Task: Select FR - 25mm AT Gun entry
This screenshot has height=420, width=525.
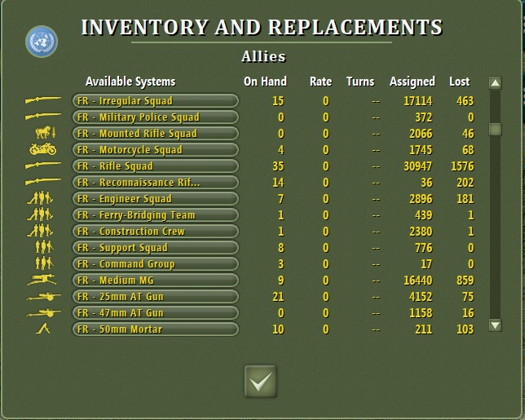Action: (156, 296)
